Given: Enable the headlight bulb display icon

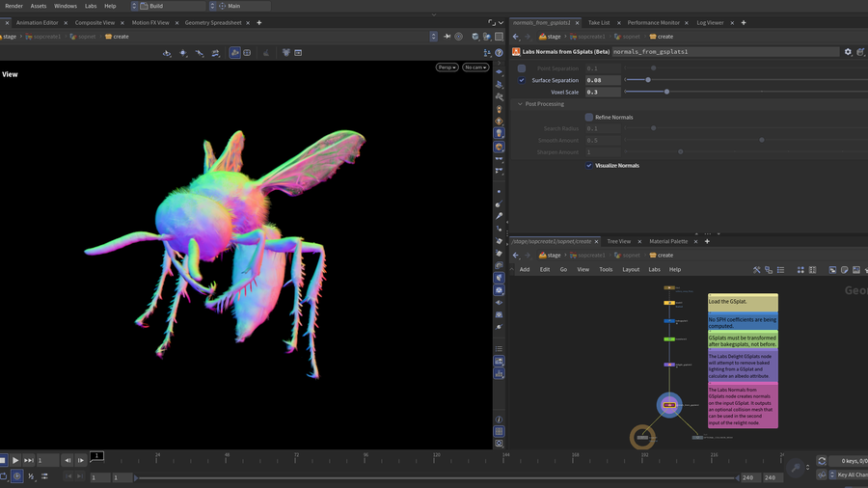Looking at the screenshot, I should coord(499,133).
